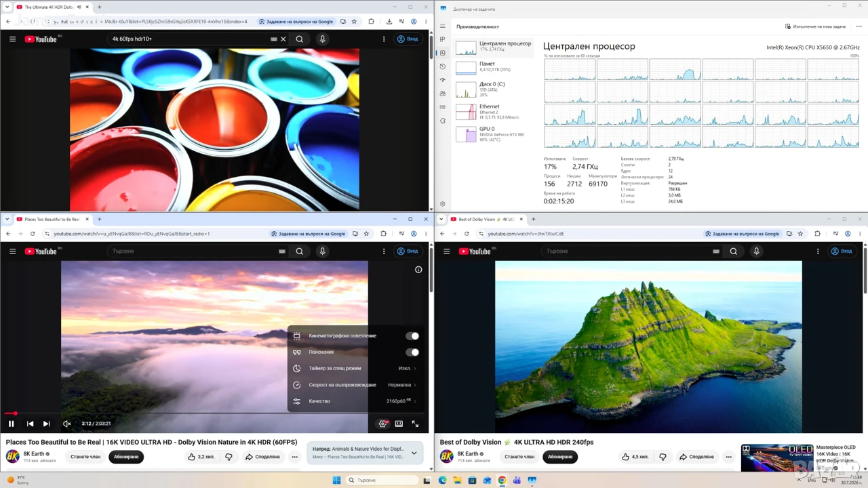Open Services page in Task Manager sidebar
This screenshot has height=488, width=868.
tap(443, 121)
